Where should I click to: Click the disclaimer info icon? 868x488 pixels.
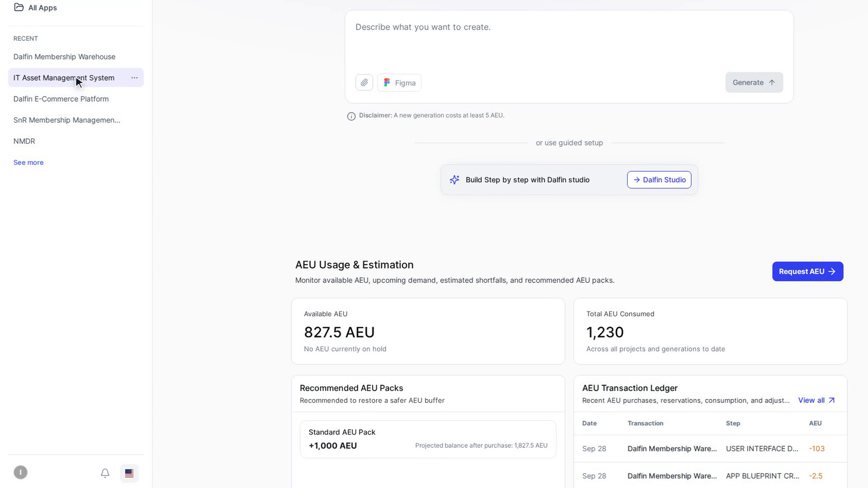point(351,116)
